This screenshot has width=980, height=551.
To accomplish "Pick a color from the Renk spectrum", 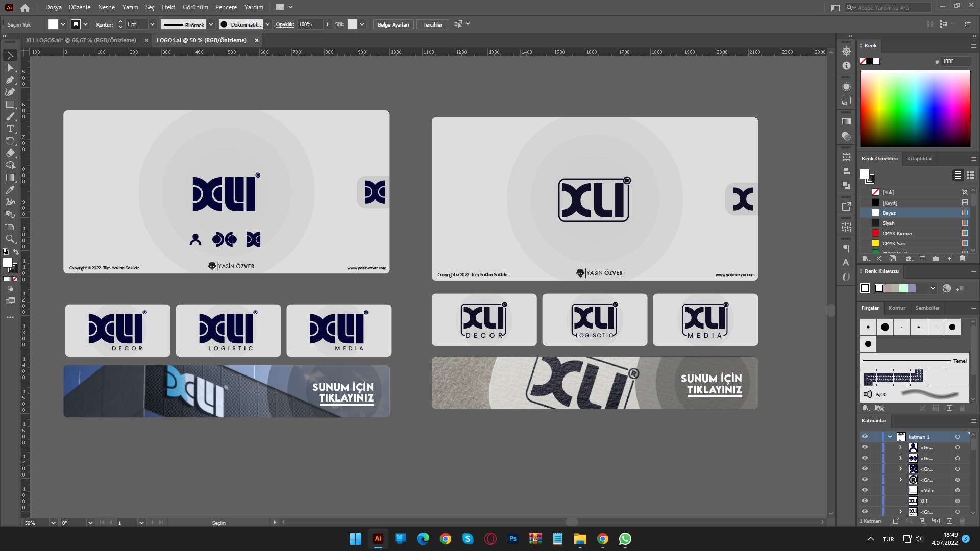I will click(x=915, y=109).
